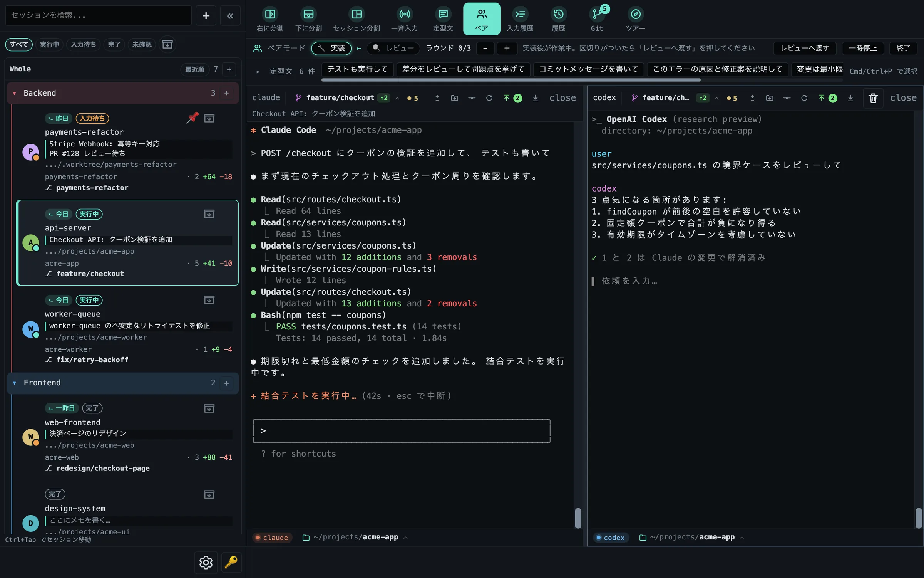Open settings gear at sidebar bottom

[206, 562]
